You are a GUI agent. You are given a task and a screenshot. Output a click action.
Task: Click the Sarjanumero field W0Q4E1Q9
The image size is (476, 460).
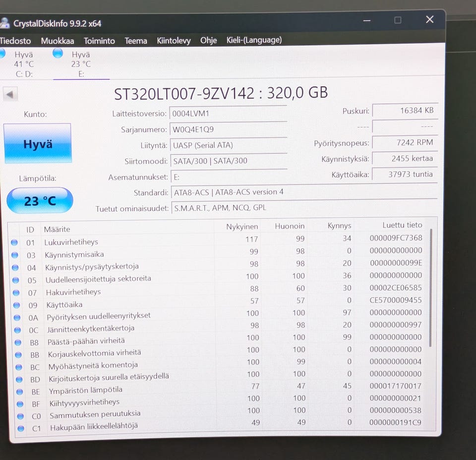click(x=228, y=129)
